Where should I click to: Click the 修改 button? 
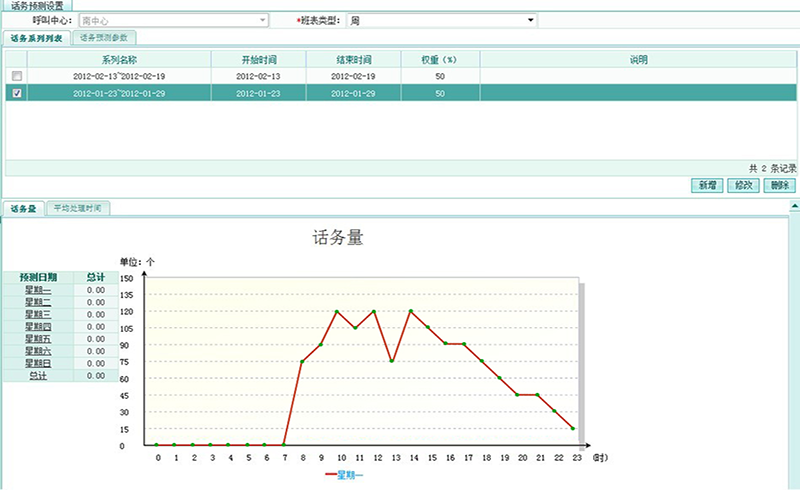point(742,185)
